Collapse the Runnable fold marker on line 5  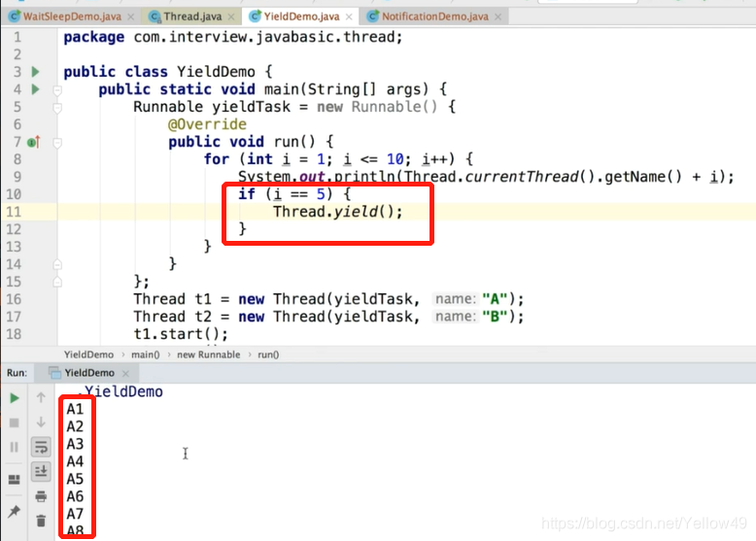(x=57, y=108)
